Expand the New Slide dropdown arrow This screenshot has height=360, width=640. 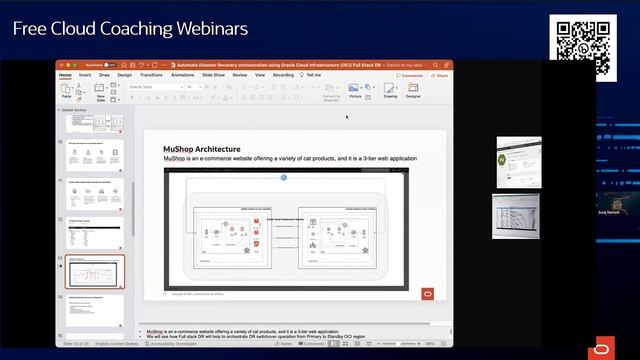(106, 88)
